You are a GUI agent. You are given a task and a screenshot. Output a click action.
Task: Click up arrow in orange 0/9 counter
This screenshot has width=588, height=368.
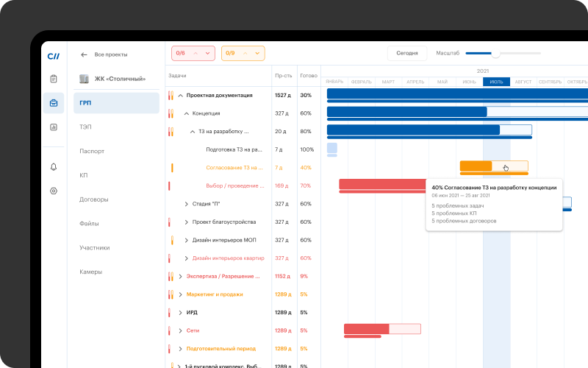click(245, 53)
